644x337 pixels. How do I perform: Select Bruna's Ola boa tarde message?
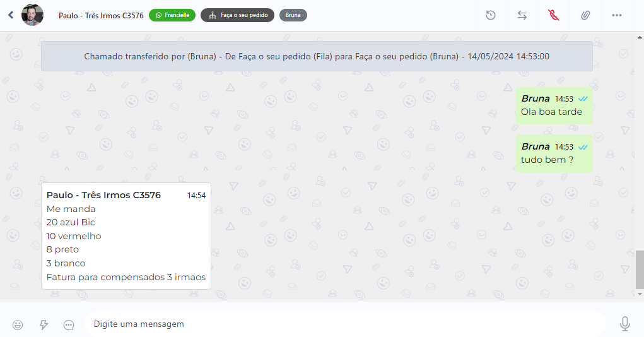pos(554,105)
